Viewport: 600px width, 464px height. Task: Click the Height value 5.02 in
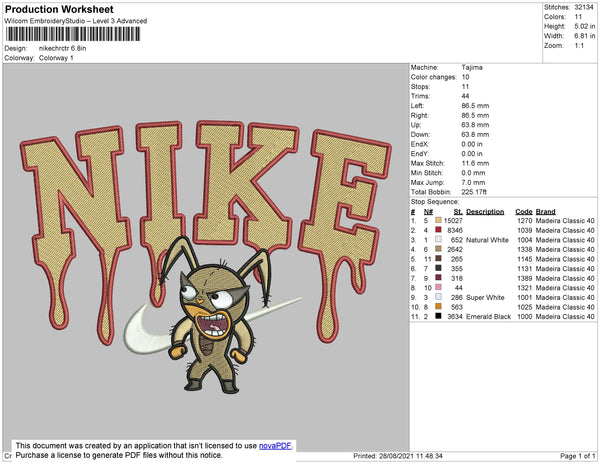pyautogui.click(x=584, y=26)
